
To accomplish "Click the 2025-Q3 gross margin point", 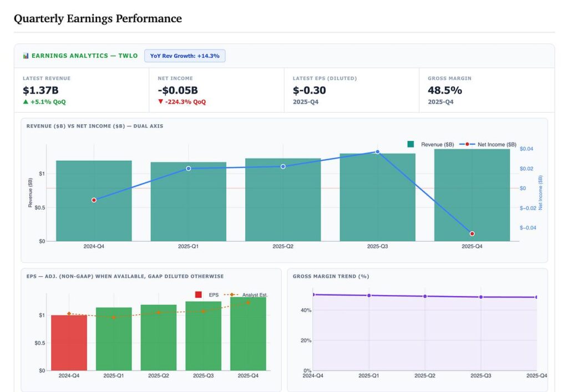I will [481, 297].
